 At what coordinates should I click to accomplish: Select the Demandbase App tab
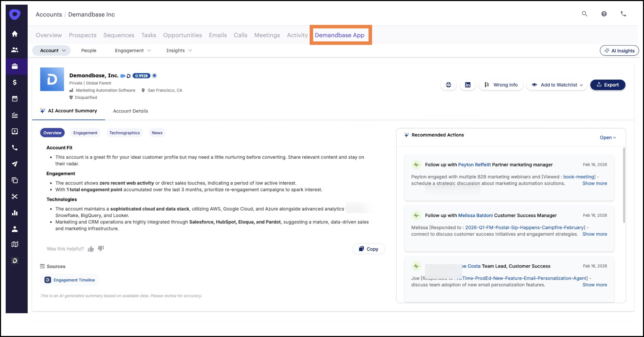340,35
